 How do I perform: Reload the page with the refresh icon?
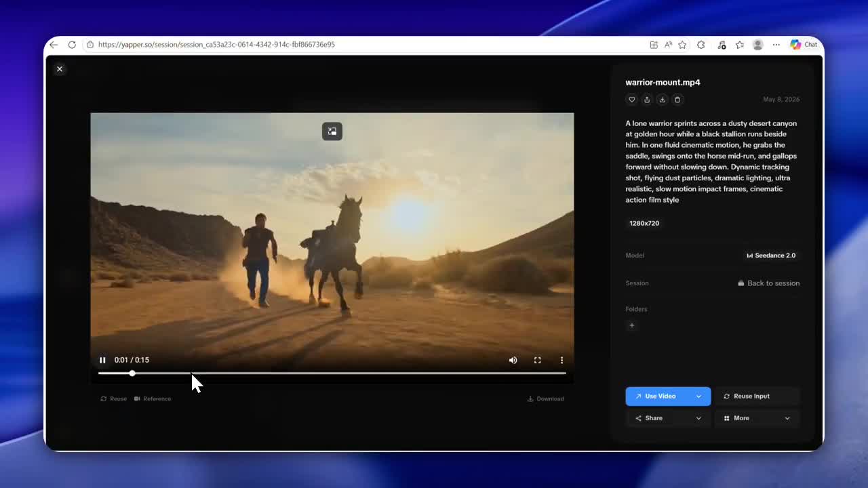tap(72, 45)
